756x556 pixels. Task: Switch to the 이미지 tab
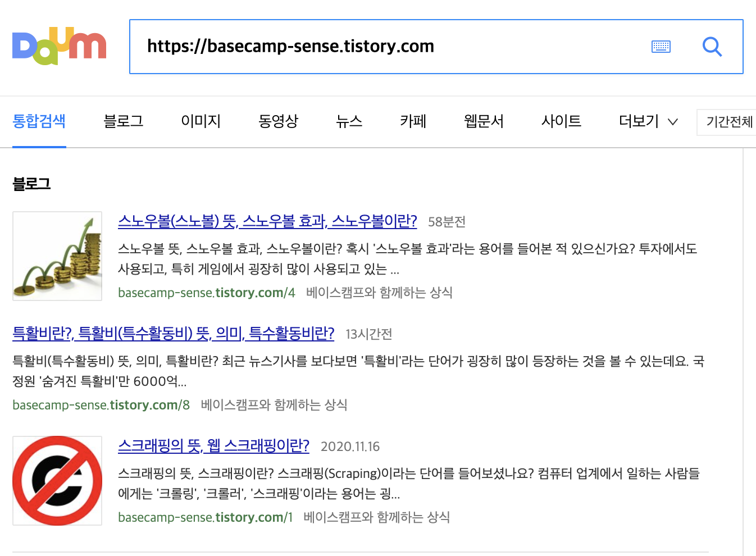tap(201, 121)
